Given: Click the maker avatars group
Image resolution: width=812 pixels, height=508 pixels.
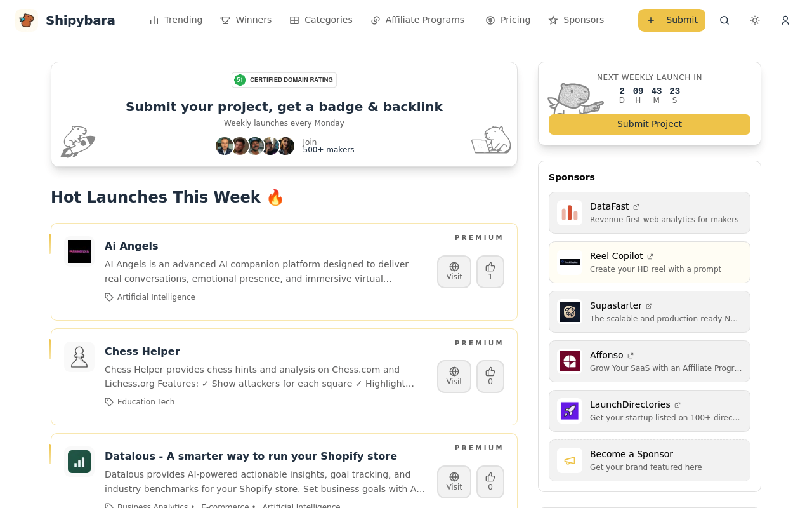Looking at the screenshot, I should (x=255, y=146).
